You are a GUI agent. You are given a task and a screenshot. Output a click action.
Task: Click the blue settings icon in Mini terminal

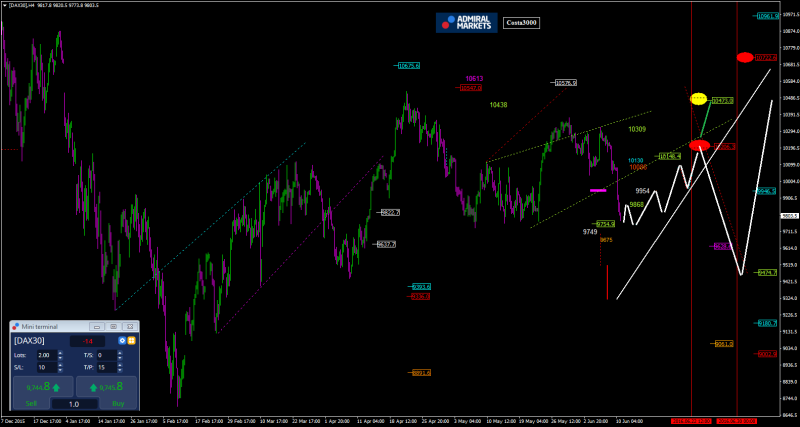122,341
